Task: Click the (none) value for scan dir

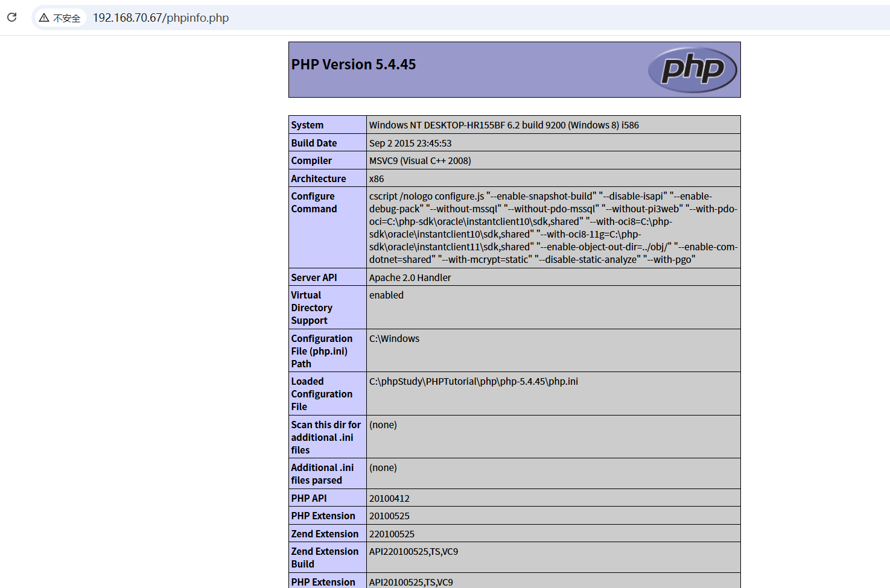Action: coord(383,425)
